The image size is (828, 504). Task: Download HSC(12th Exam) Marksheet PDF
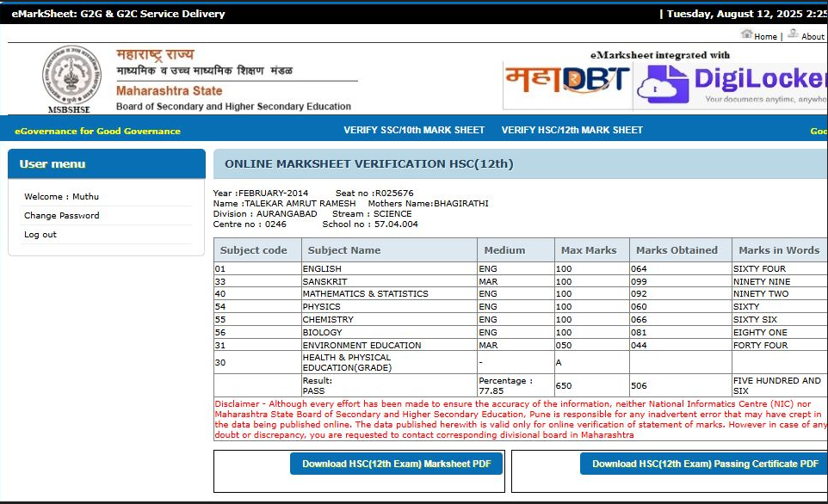396,464
